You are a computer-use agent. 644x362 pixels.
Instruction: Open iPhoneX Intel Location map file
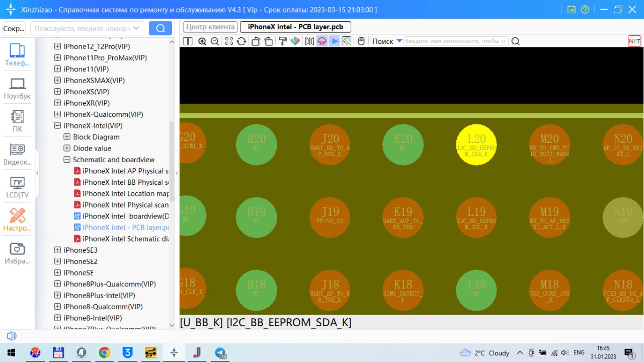(x=121, y=194)
